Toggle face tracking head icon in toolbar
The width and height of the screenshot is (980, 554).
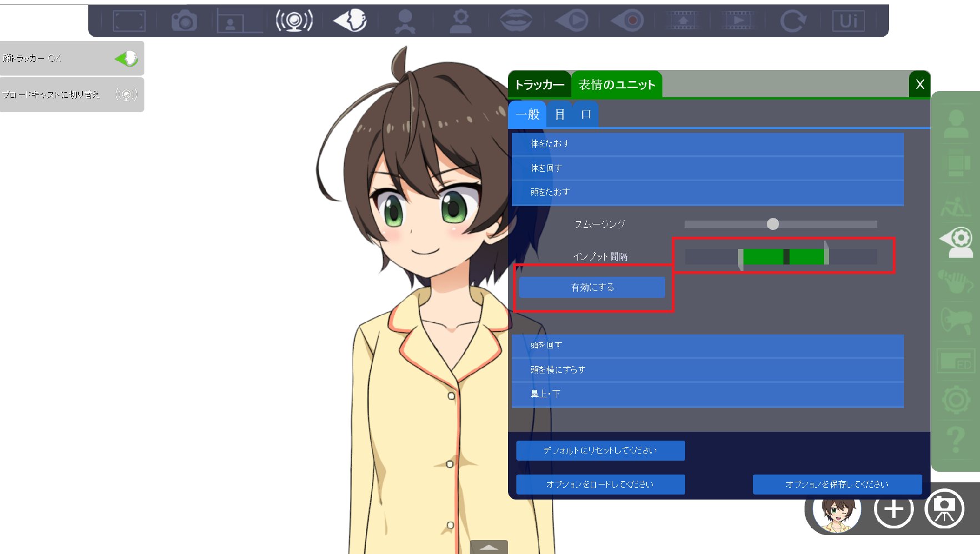click(x=350, y=21)
